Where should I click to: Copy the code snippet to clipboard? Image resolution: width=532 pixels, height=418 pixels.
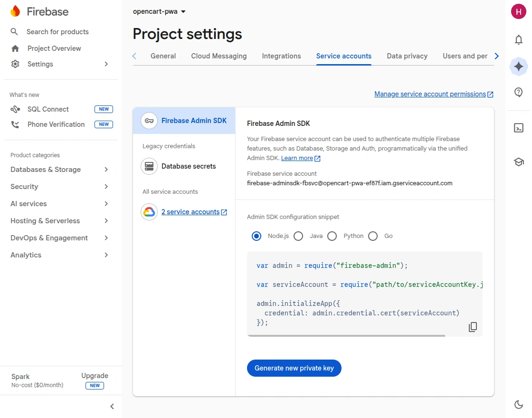tap(473, 327)
